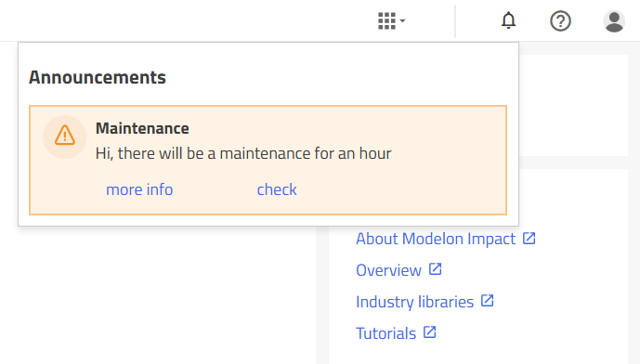Click the maintenance message text

(243, 154)
